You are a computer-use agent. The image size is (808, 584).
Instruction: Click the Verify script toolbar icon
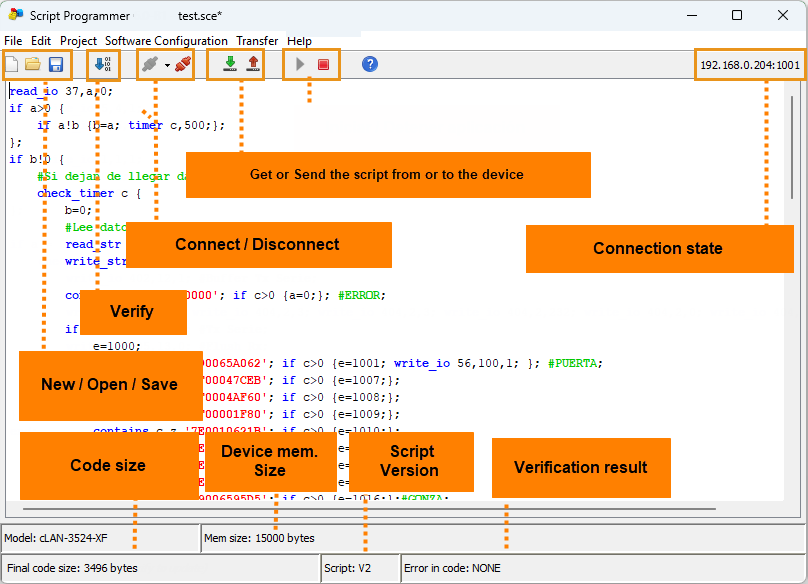pyautogui.click(x=101, y=65)
